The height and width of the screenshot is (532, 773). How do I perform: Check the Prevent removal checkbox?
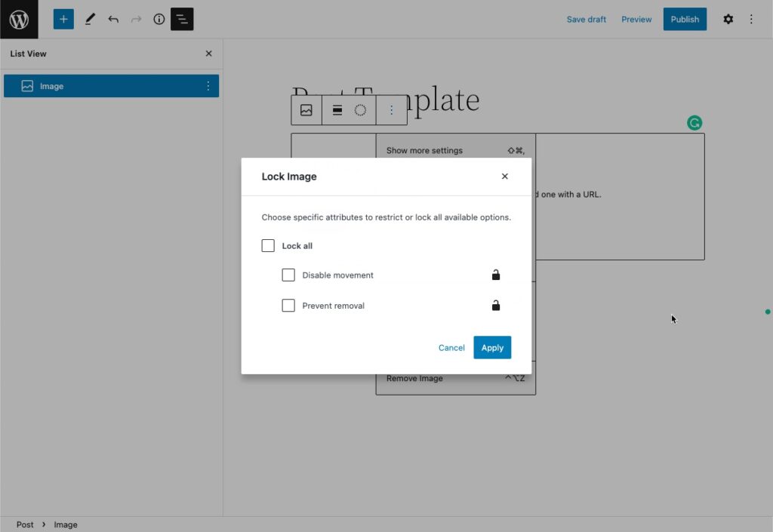[288, 305]
